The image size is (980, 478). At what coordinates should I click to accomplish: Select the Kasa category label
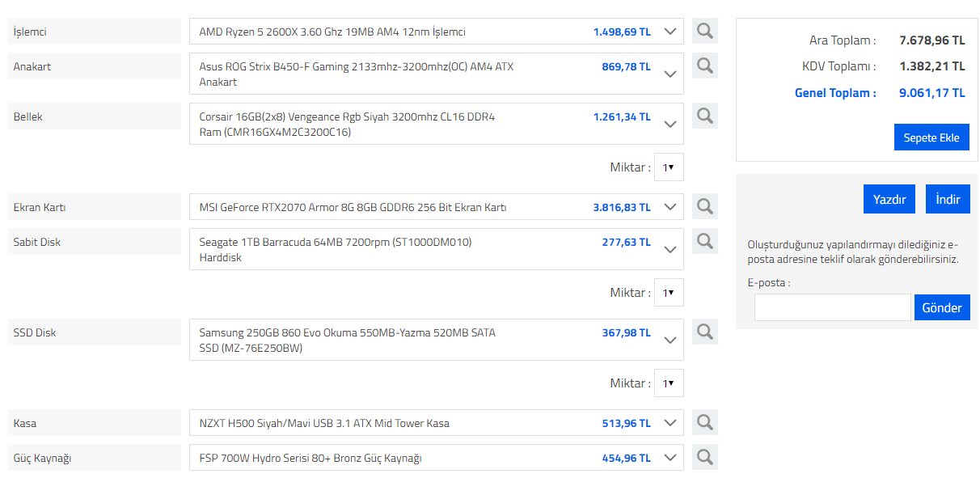point(95,423)
